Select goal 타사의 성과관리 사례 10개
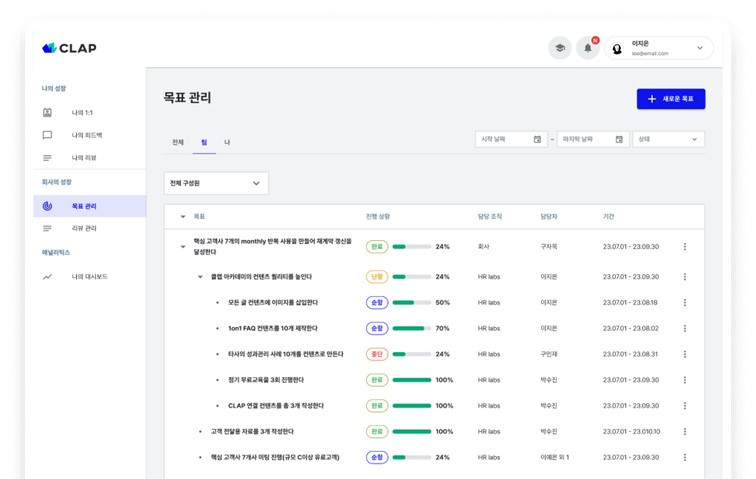The width and height of the screenshot is (756, 479). [286, 354]
